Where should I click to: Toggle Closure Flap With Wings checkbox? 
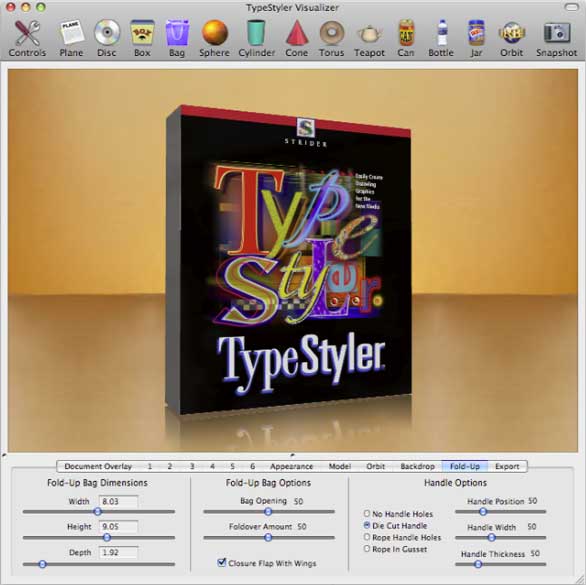[222, 562]
